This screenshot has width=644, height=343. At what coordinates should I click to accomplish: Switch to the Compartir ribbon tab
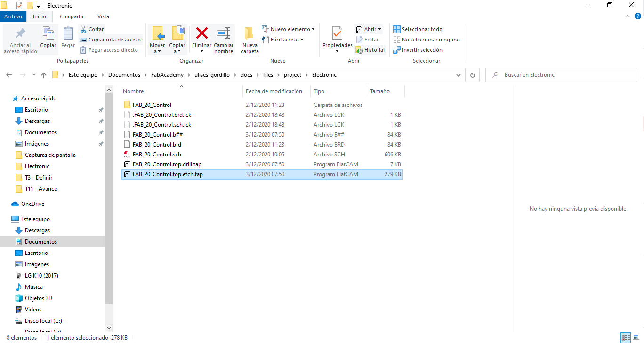[x=72, y=16]
